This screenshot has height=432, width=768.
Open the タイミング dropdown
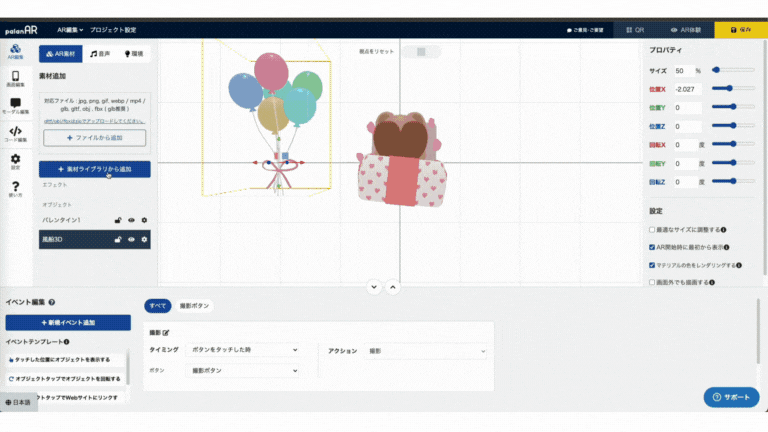(x=244, y=351)
